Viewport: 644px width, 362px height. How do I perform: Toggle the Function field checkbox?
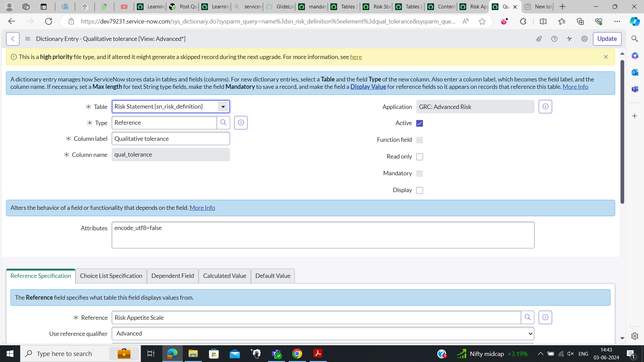coord(420,140)
